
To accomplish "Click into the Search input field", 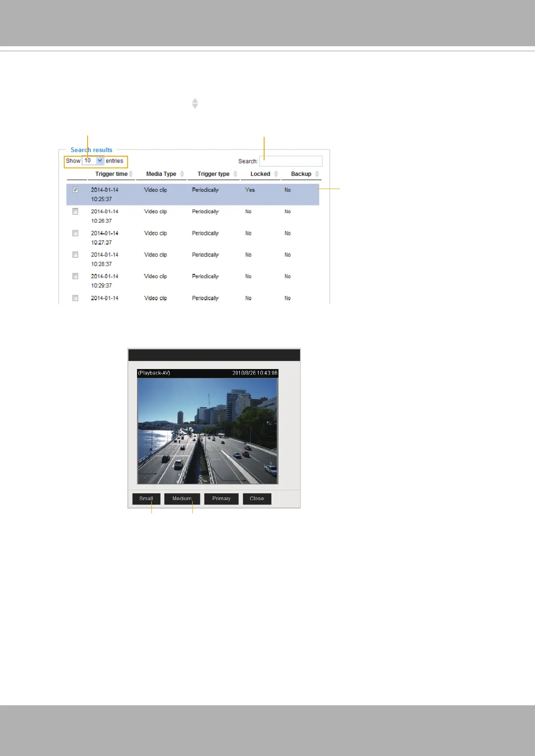I will (291, 161).
